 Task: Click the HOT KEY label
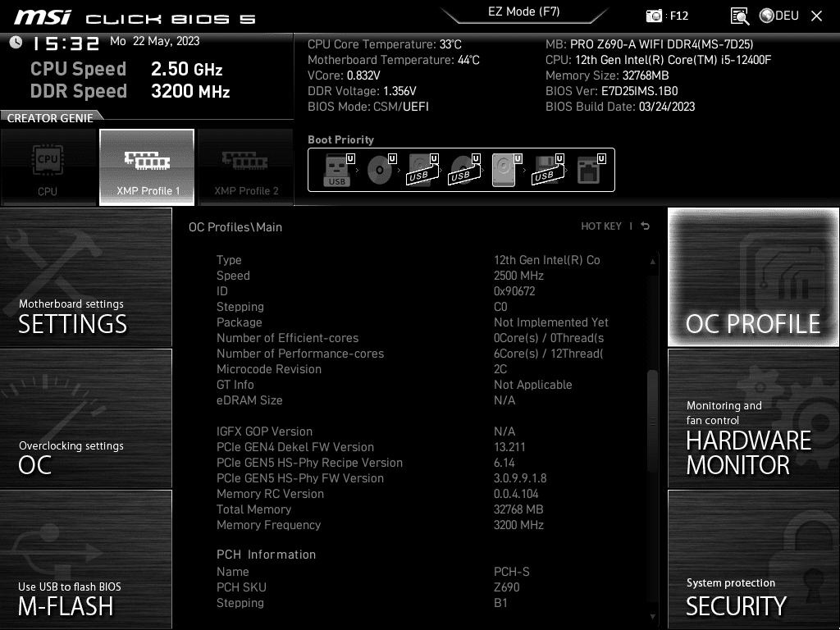tap(601, 226)
